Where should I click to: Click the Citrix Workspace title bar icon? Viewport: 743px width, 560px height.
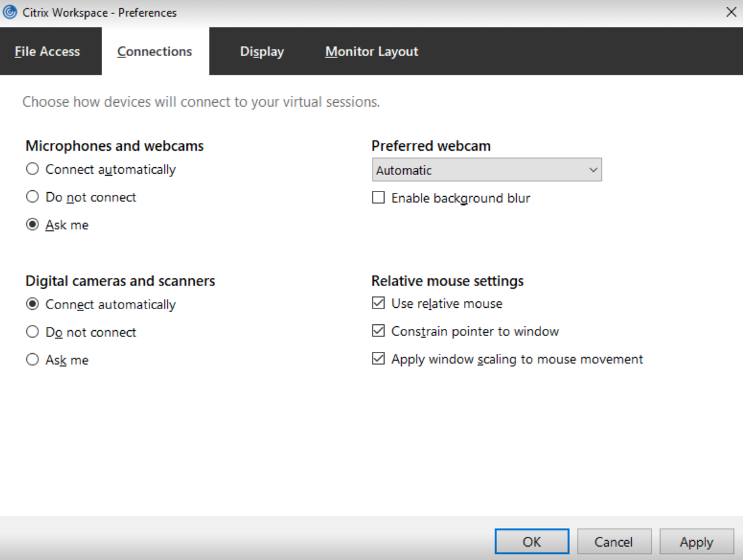coord(10,12)
